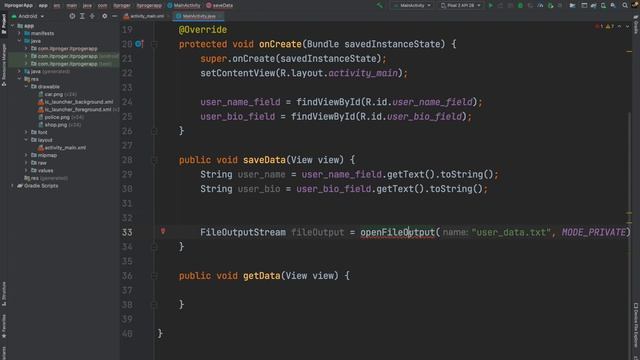Click the user avatar icon in the toolbar

point(635,5)
